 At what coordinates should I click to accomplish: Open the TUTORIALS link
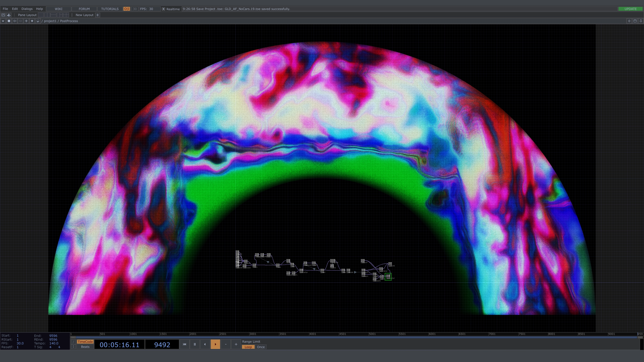pos(110,9)
